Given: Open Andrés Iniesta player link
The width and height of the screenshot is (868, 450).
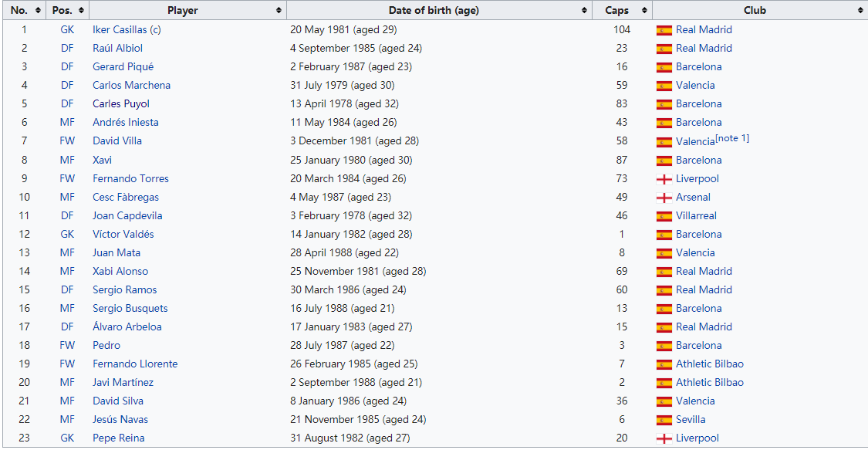Looking at the screenshot, I should [x=125, y=122].
